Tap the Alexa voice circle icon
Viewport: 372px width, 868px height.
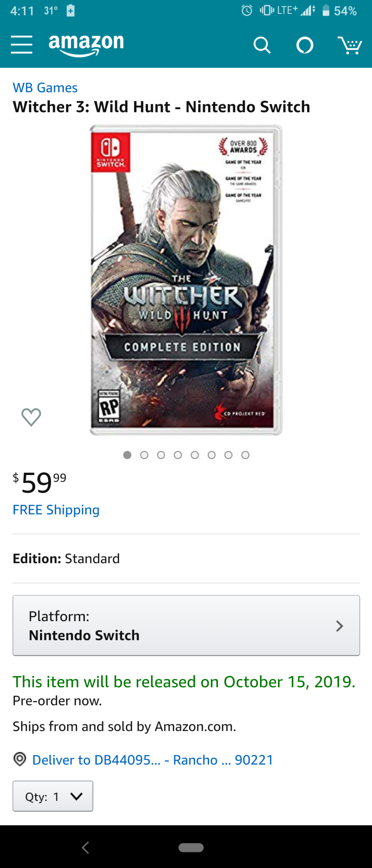[x=305, y=45]
